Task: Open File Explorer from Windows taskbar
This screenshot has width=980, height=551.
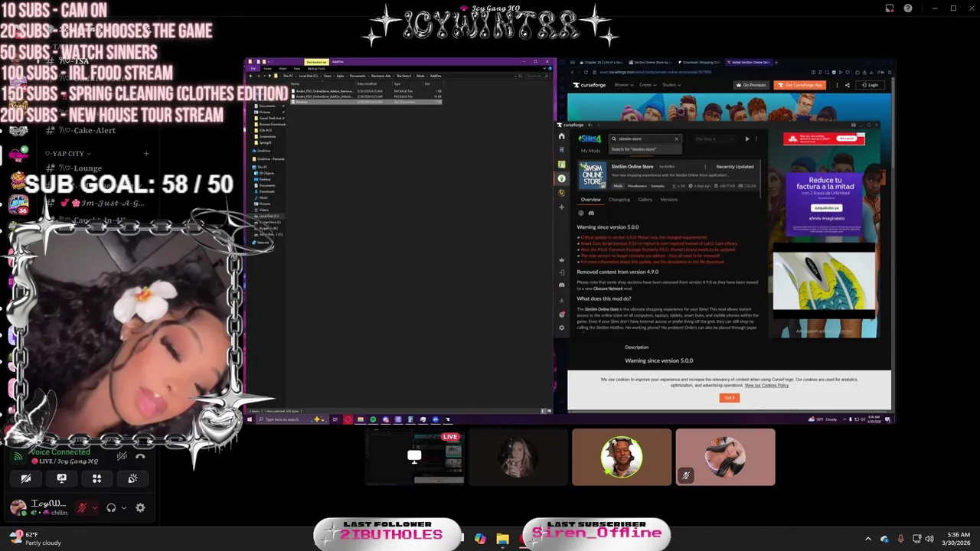Action: 502,539
